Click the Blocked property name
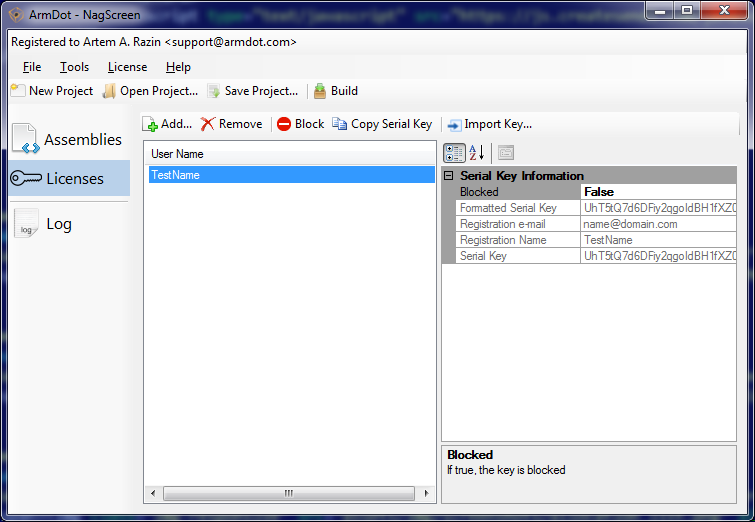 pos(479,192)
